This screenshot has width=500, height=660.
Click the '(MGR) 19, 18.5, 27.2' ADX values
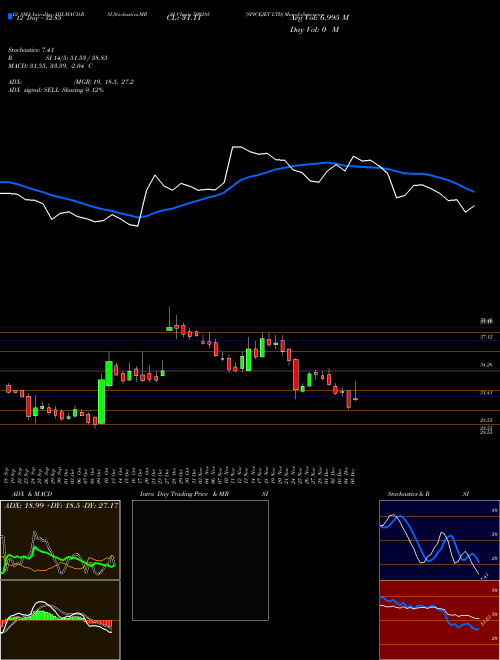coord(104,82)
